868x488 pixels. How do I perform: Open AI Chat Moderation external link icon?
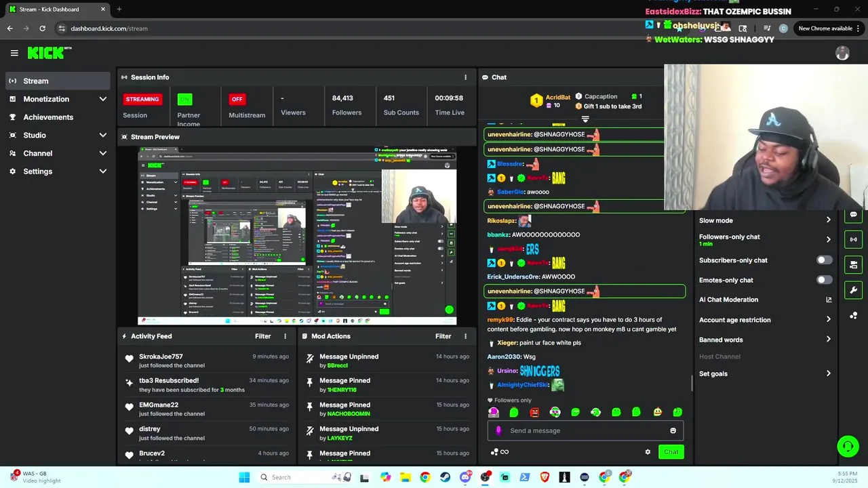tap(829, 300)
